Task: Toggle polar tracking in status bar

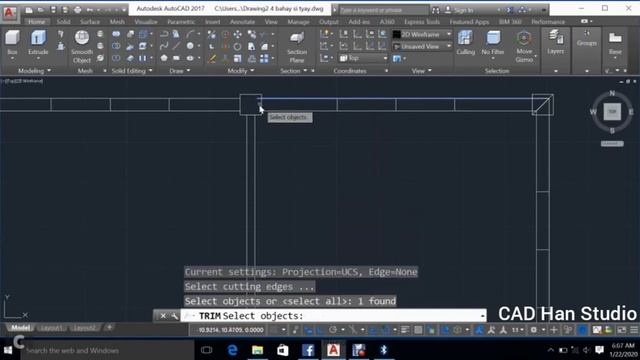Action: (x=333, y=330)
